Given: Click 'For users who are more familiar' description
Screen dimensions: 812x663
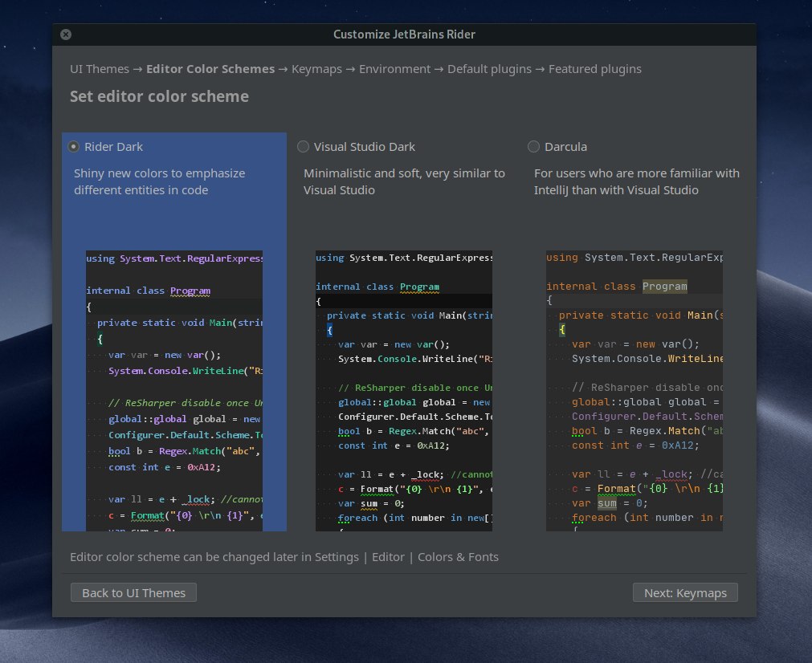Looking at the screenshot, I should (637, 181).
